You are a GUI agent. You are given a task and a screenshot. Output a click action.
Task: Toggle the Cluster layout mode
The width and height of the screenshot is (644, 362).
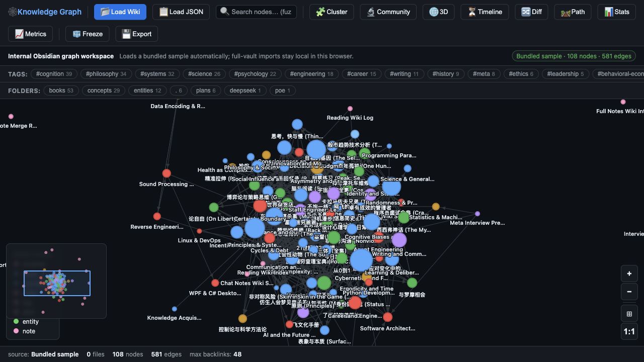pyautogui.click(x=332, y=12)
